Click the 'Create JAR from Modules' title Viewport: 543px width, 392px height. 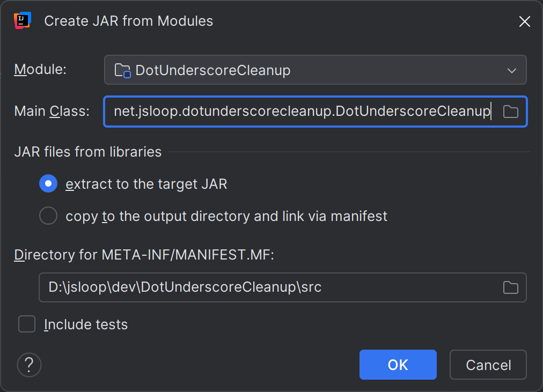[128, 21]
